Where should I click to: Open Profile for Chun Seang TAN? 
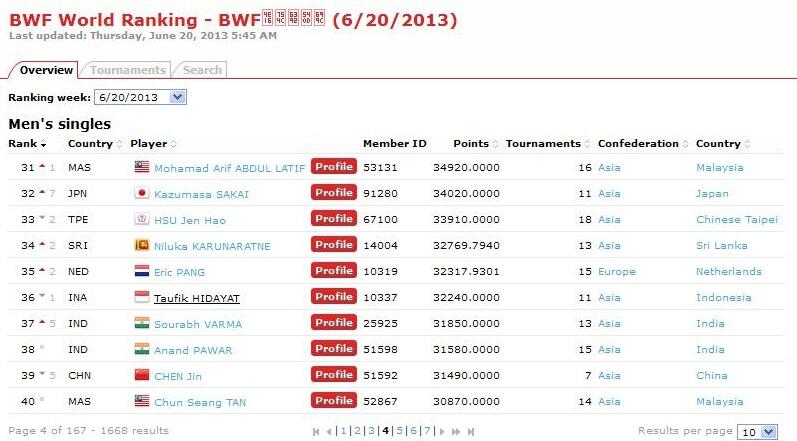pyautogui.click(x=334, y=400)
